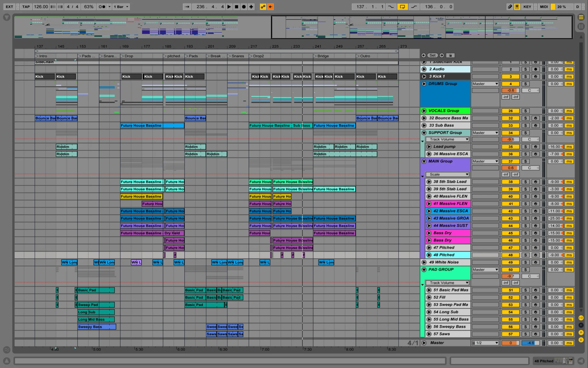
Task: Click the Nudge tempo up icon
Action: coord(60,7)
